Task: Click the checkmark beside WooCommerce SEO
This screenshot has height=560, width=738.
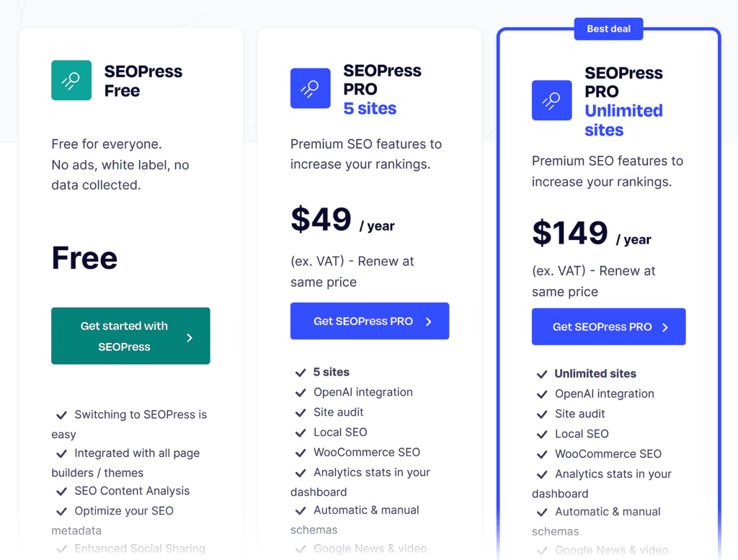Action: pyautogui.click(x=301, y=452)
